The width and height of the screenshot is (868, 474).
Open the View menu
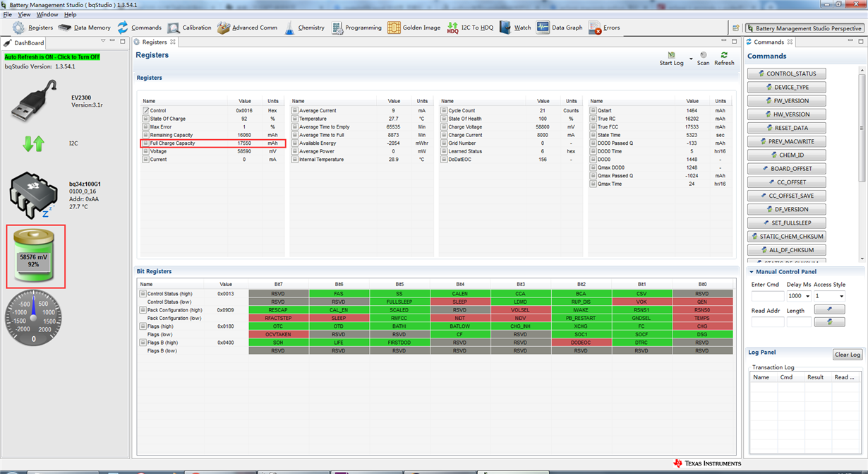click(x=24, y=14)
